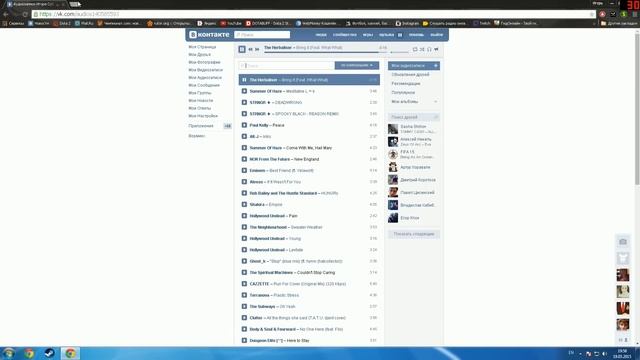Play the Plastic Stress track

pyautogui.click(x=244, y=295)
